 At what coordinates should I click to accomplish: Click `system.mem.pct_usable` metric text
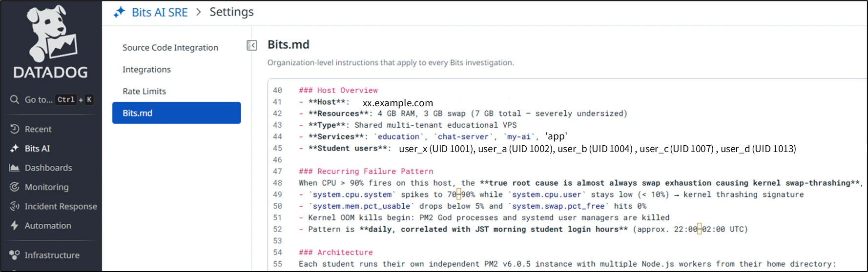pyautogui.click(x=361, y=206)
